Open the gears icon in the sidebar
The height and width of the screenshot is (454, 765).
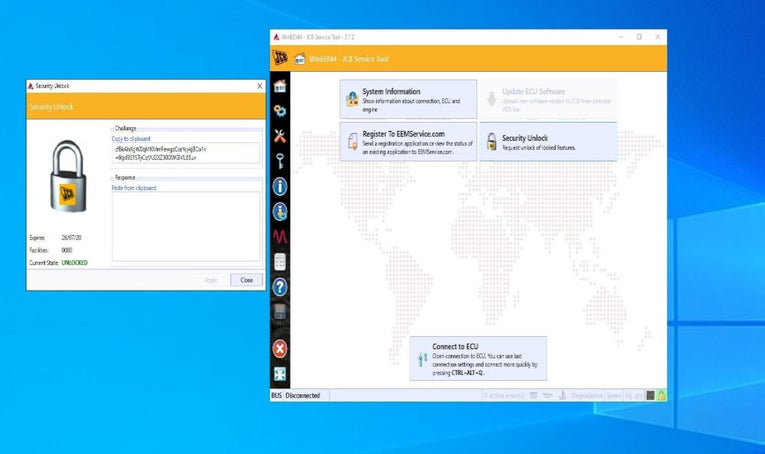pos(280,111)
